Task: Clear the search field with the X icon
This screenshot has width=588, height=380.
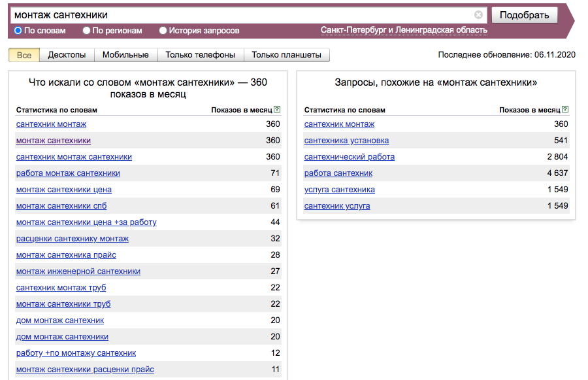Action: tap(478, 15)
